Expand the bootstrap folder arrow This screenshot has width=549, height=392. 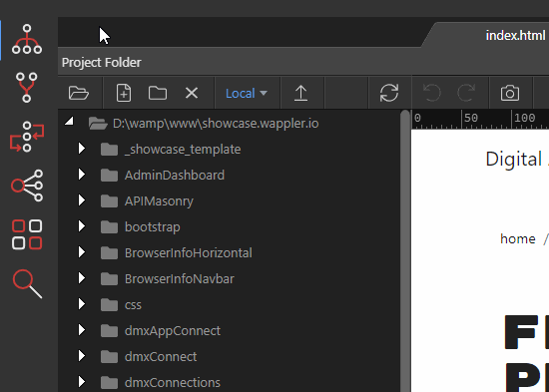[82, 226]
